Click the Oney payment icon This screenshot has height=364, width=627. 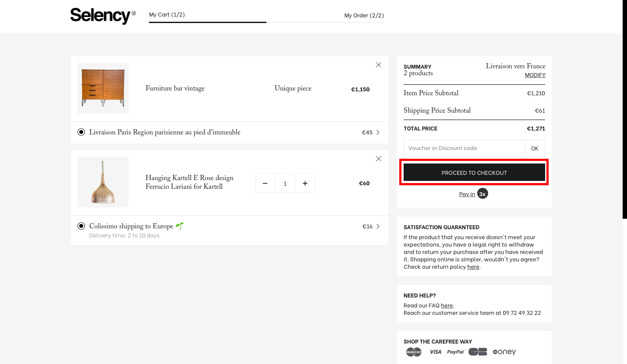click(504, 352)
